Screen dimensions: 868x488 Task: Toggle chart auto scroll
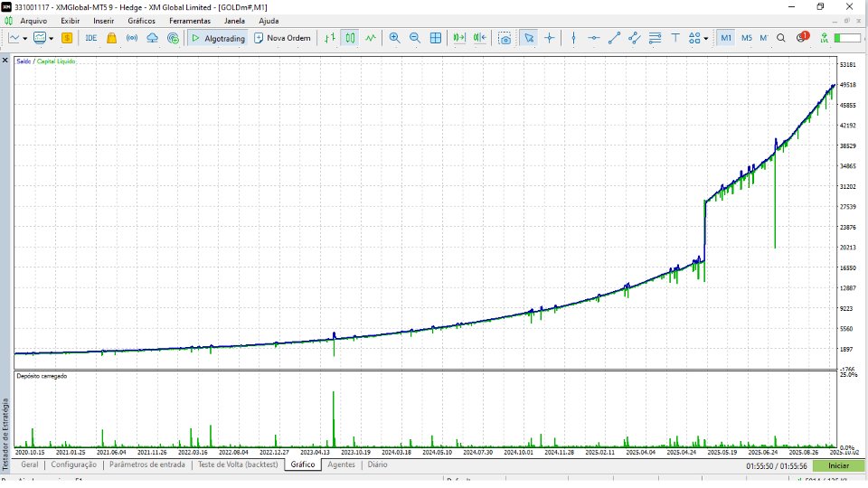coord(459,38)
